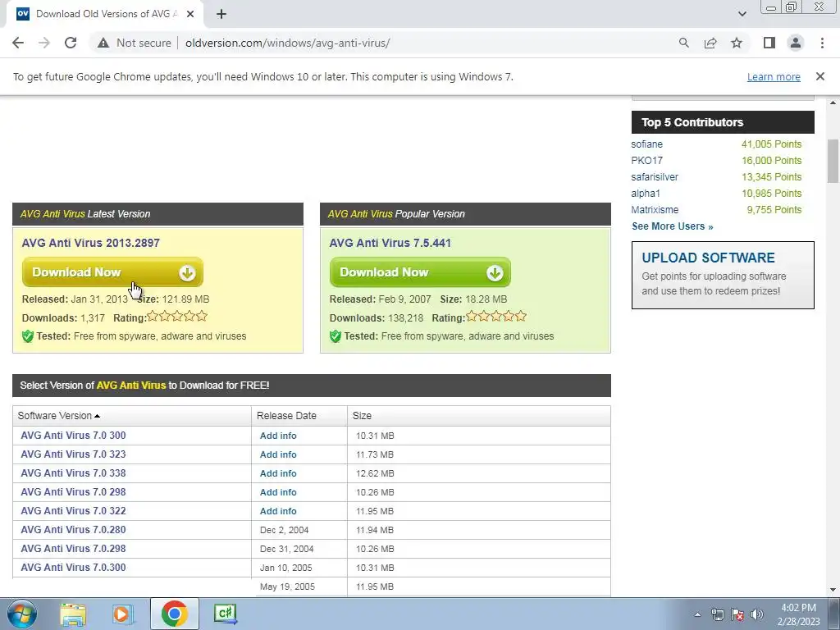The image size is (840, 630).
Task: Open the Chrome side panel icon
Action: [x=769, y=43]
